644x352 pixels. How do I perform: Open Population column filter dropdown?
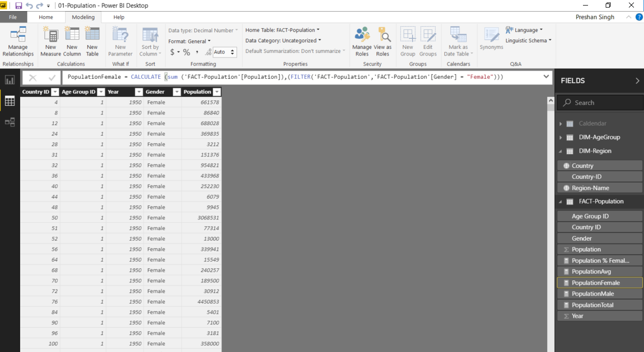pyautogui.click(x=217, y=92)
